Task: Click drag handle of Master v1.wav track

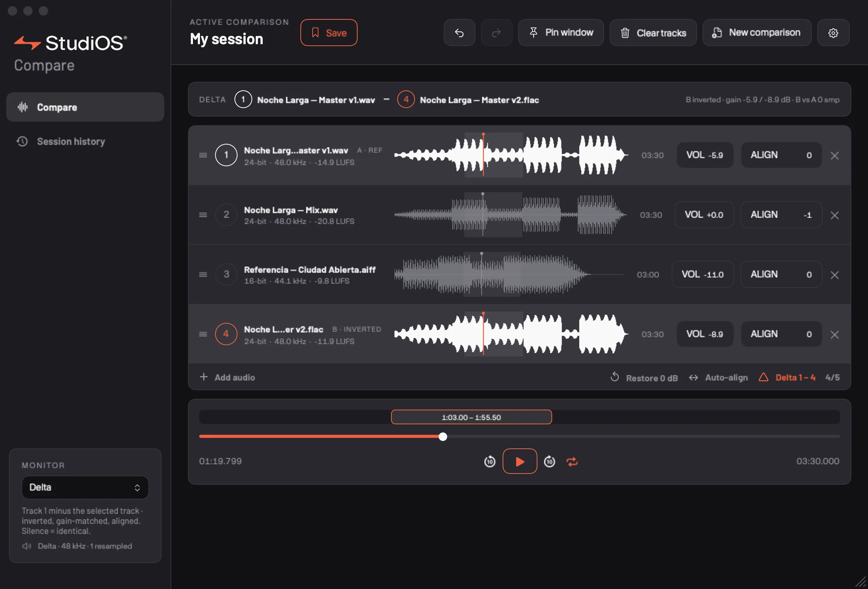Action: tap(203, 155)
